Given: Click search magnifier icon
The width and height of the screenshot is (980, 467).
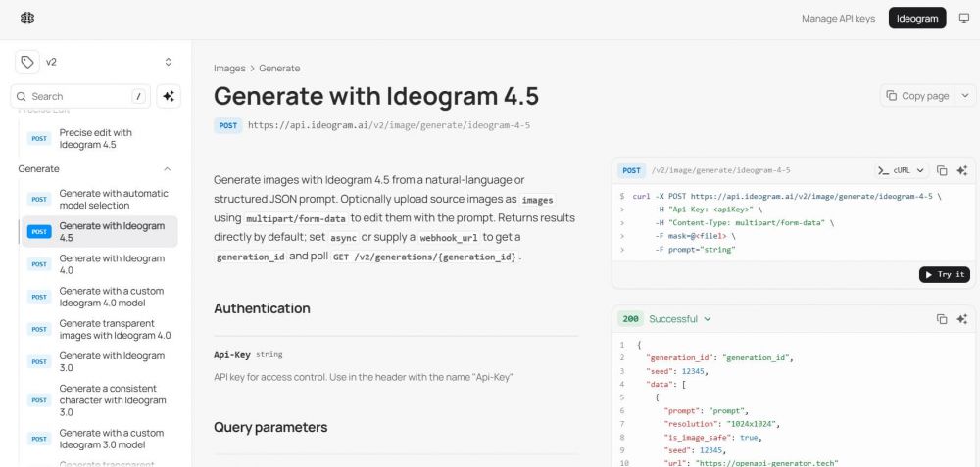Looking at the screenshot, I should (x=22, y=96).
